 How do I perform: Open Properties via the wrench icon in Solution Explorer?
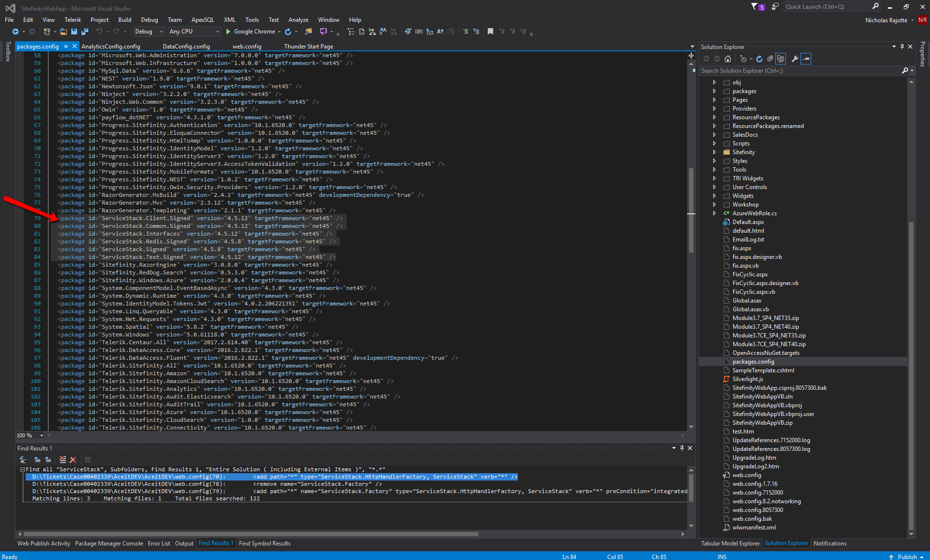tap(795, 59)
